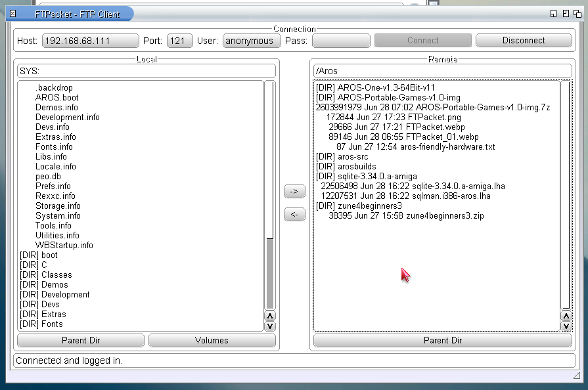
Task: Click the window depth gadget at top right
Action: [x=577, y=14]
